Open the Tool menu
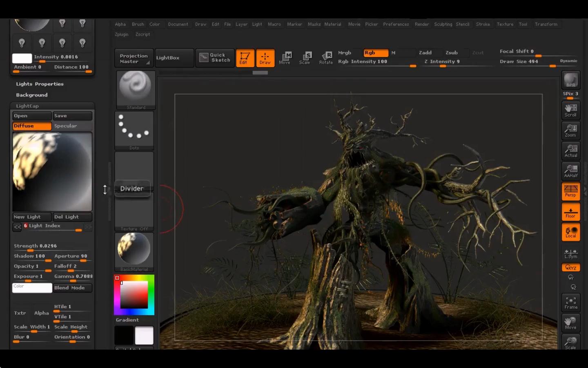The height and width of the screenshot is (368, 588). [523, 24]
